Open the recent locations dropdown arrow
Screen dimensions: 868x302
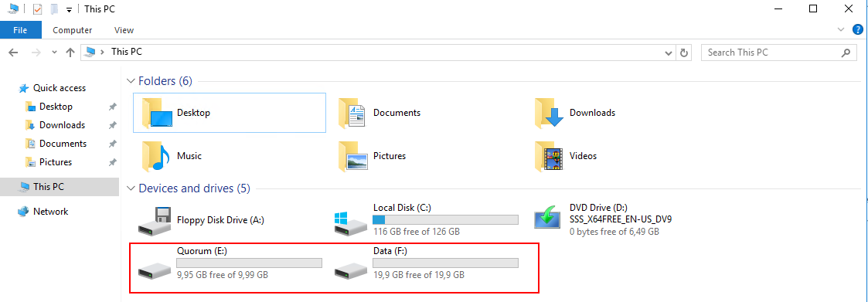(x=53, y=53)
